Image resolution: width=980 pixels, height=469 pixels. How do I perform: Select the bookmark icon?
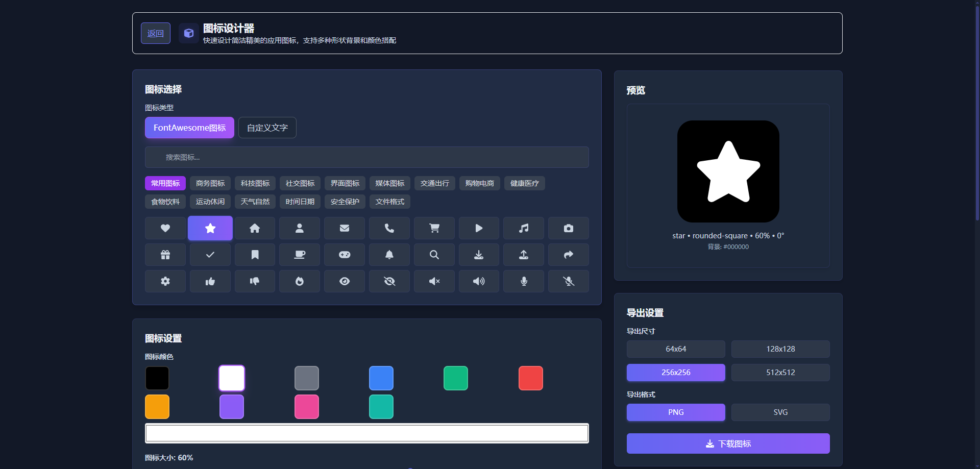[255, 255]
